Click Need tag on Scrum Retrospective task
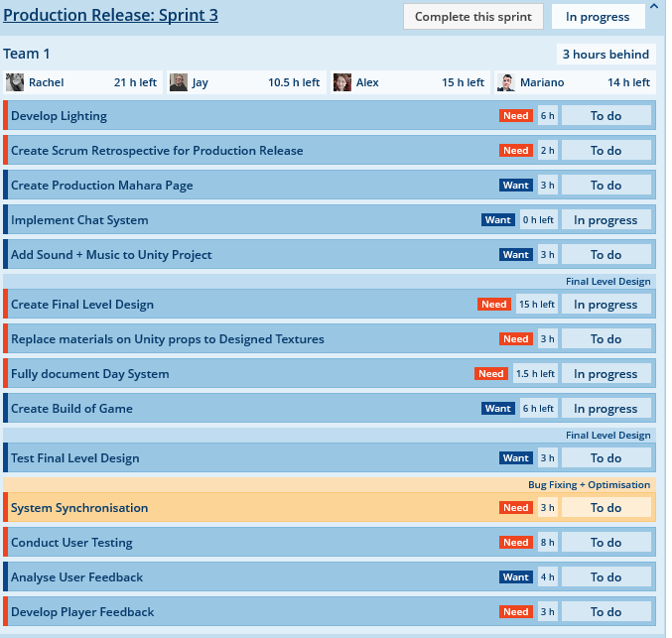This screenshot has height=638, width=672. coord(515,151)
